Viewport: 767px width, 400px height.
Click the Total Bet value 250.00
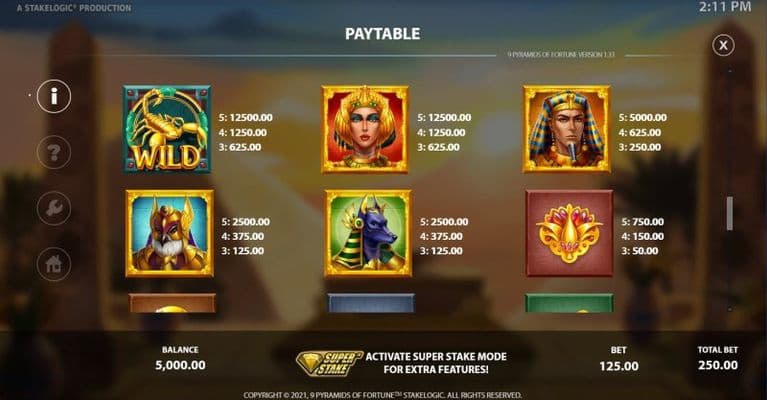tap(718, 365)
